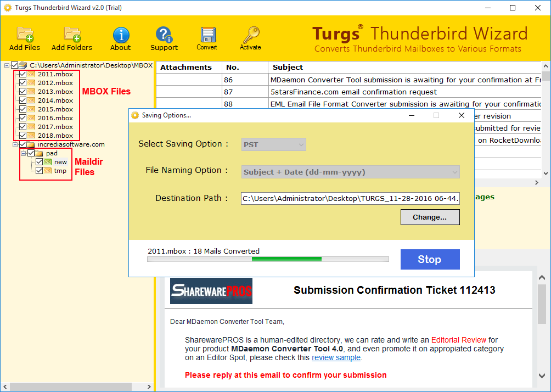The image size is (551, 392).
Task: Toggle the tmp maildir checkbox
Action: [39, 171]
